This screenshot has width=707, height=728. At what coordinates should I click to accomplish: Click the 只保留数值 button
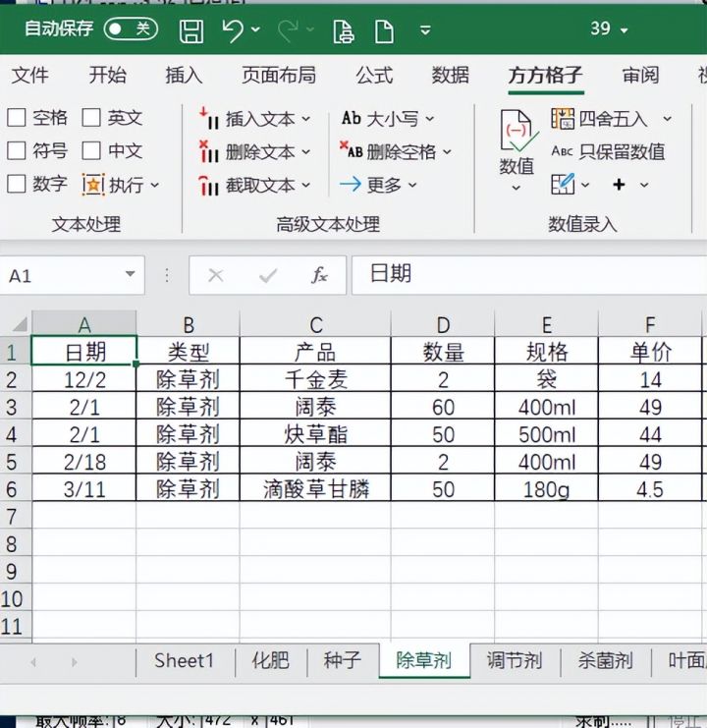coord(608,151)
